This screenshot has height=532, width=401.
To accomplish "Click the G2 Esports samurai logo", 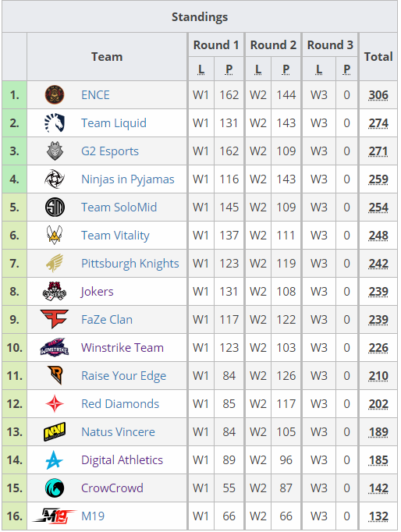I will (55, 151).
